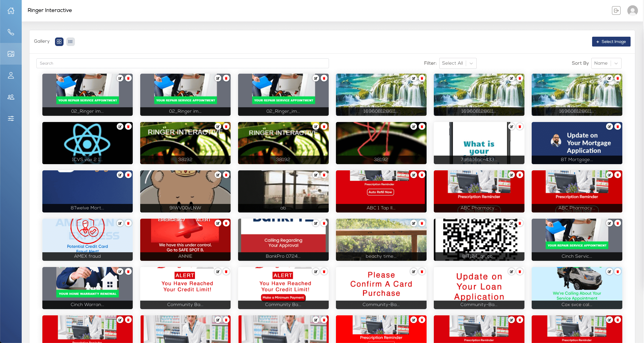The image size is (644, 343).
Task: Click the gallery Search field
Action: click(182, 63)
